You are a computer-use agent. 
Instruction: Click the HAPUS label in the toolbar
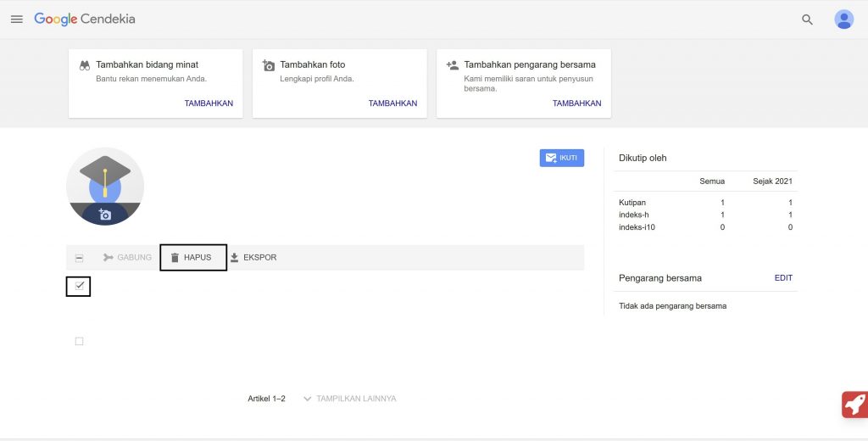click(198, 258)
